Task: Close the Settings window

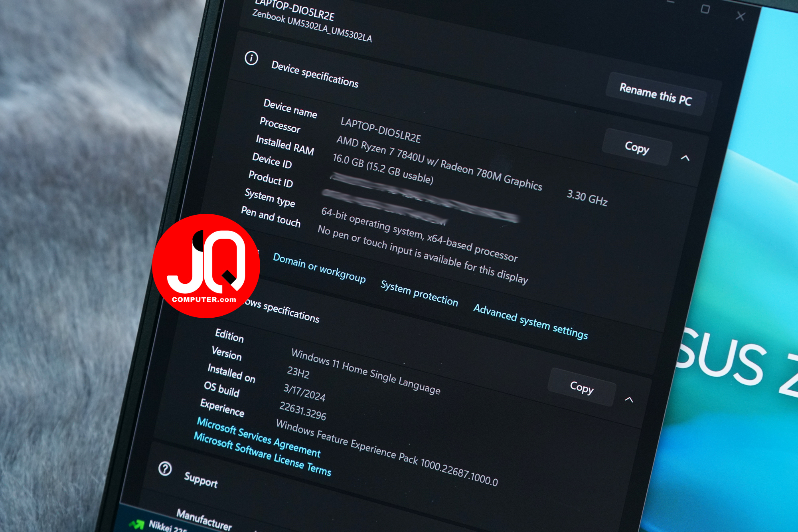Action: pos(741,16)
